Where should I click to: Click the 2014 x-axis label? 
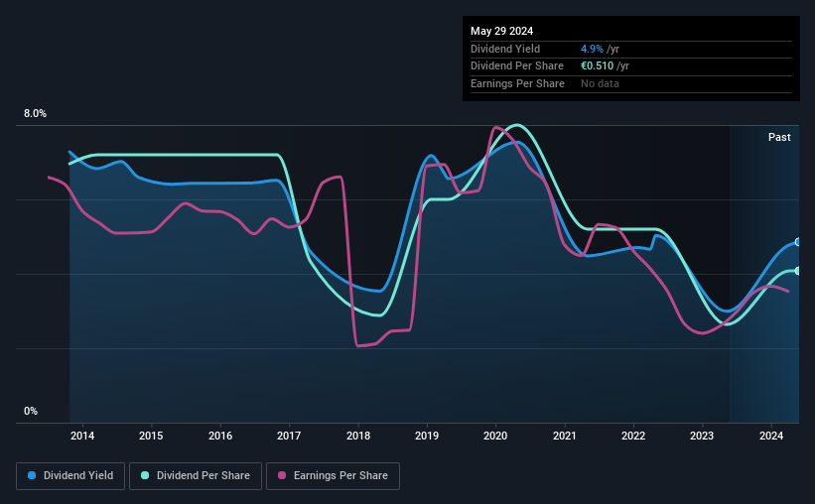[x=82, y=436]
